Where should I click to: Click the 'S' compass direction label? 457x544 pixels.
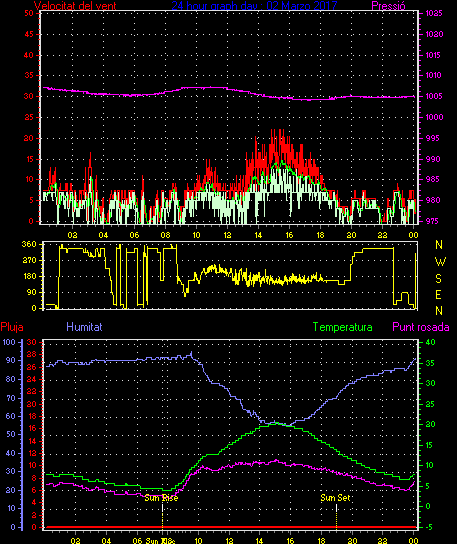point(439,278)
